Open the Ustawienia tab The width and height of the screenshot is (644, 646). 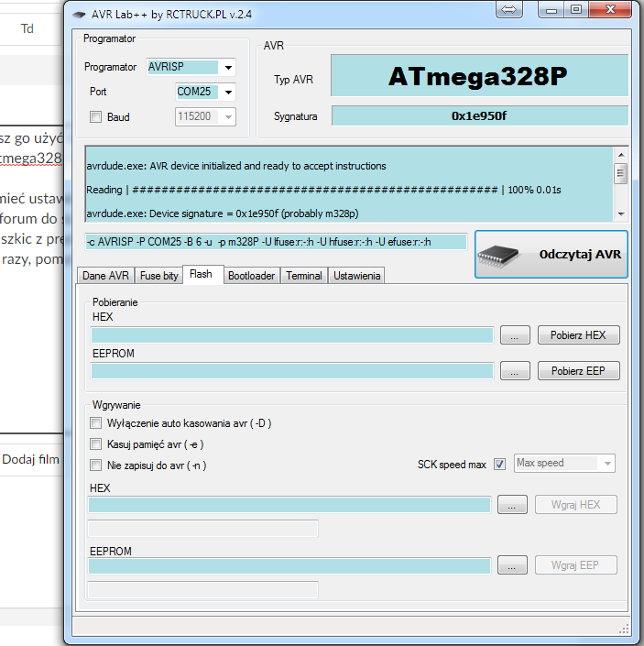pyautogui.click(x=356, y=276)
